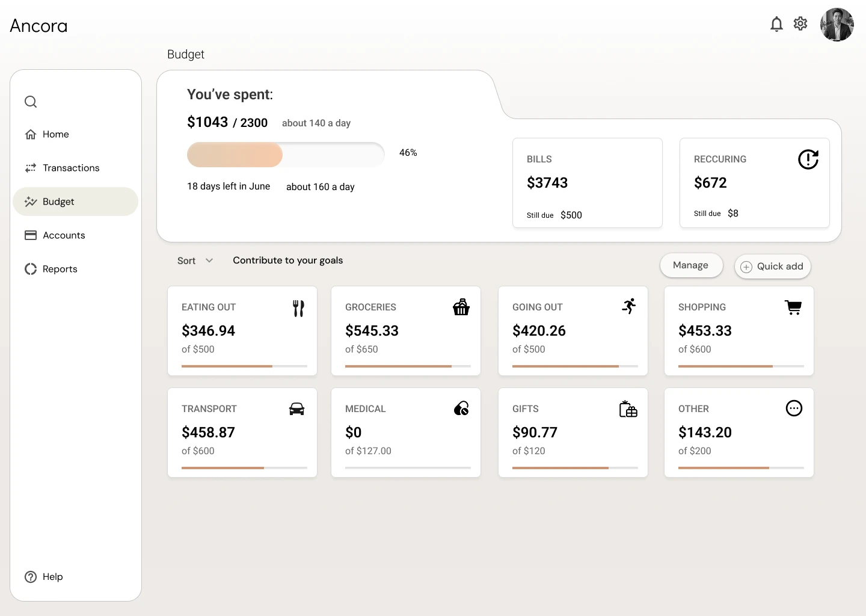Image resolution: width=866 pixels, height=616 pixels.
Task: Click the Other amount $143.20
Action: click(x=705, y=433)
